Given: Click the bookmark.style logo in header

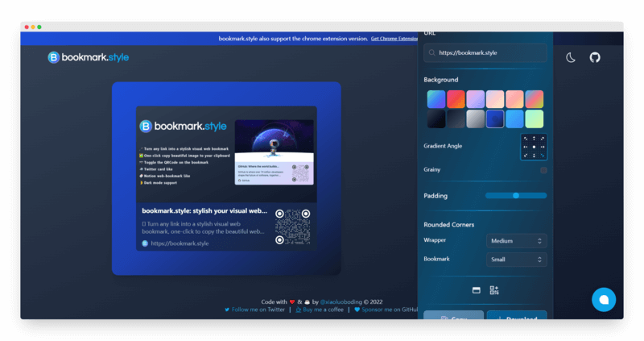Looking at the screenshot, I should coord(89,57).
